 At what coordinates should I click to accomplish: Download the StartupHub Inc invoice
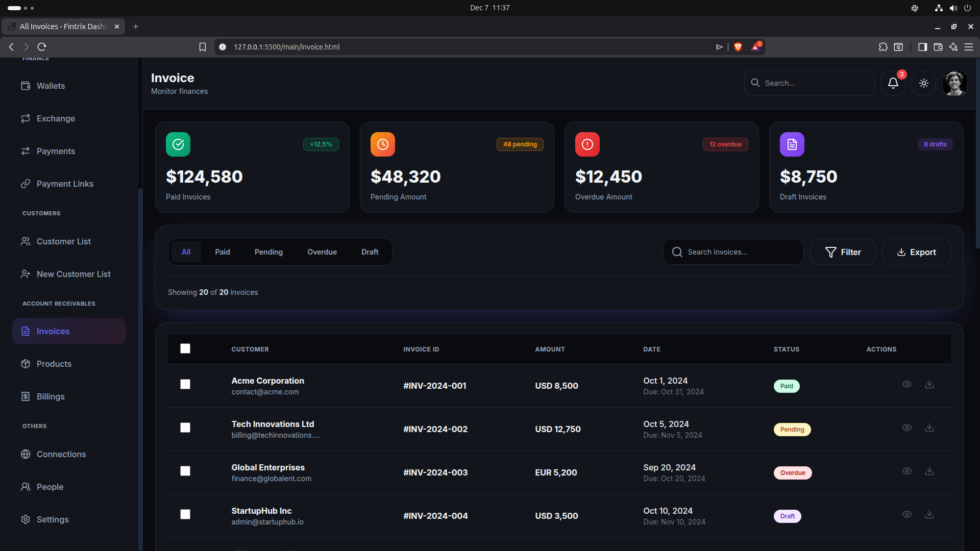[x=929, y=514]
